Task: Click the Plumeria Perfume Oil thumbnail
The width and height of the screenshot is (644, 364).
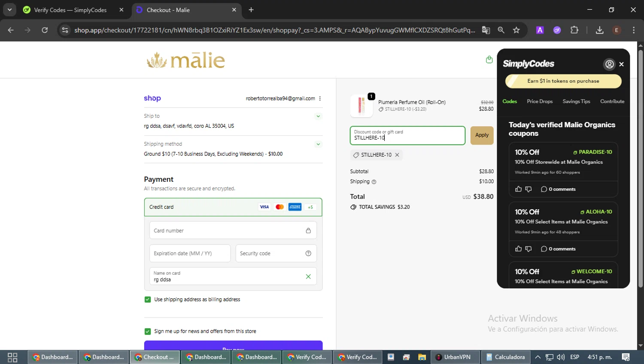Action: pos(361,106)
